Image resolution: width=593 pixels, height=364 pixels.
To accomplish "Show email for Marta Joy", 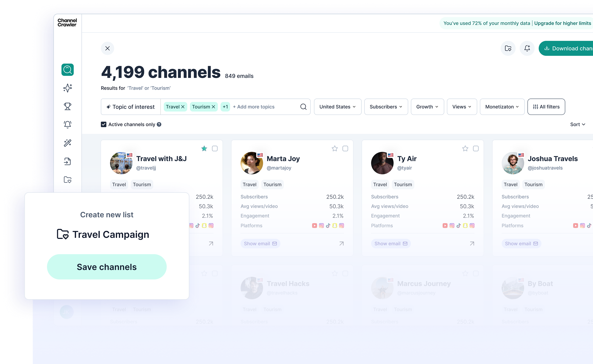I will (x=260, y=244).
